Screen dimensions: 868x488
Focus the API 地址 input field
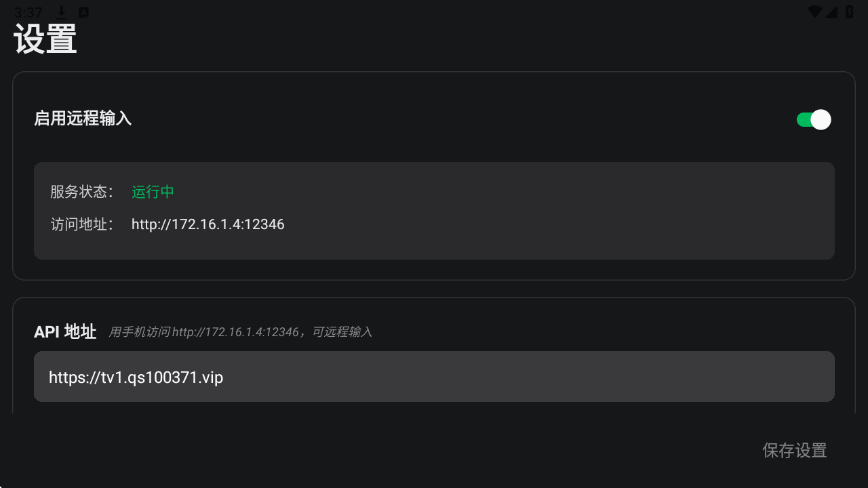click(x=434, y=377)
